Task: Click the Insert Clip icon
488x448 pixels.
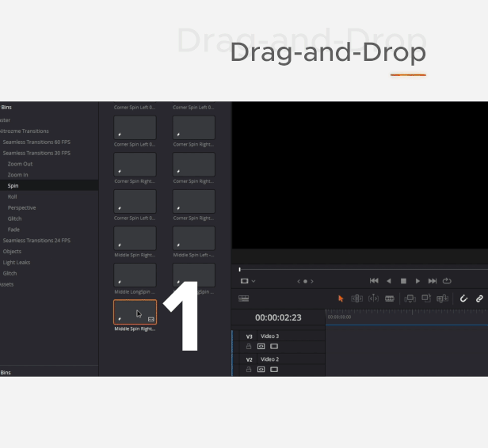Action: [410, 298]
